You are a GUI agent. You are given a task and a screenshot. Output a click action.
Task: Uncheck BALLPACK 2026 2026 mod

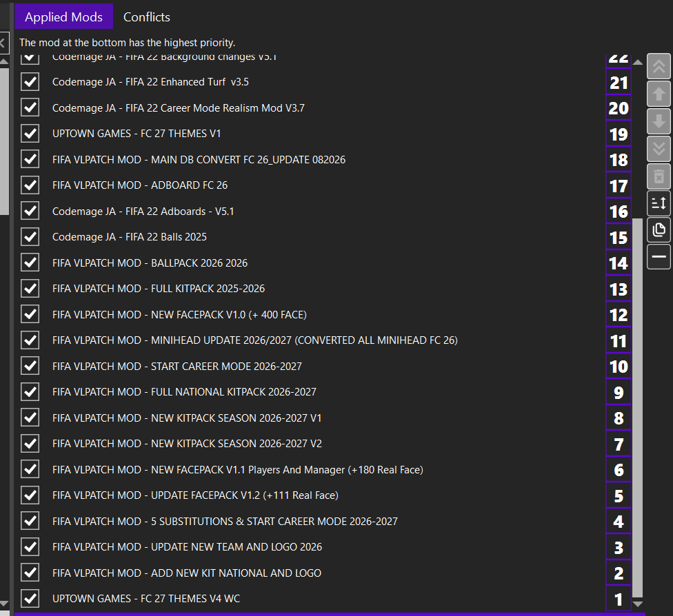point(30,263)
